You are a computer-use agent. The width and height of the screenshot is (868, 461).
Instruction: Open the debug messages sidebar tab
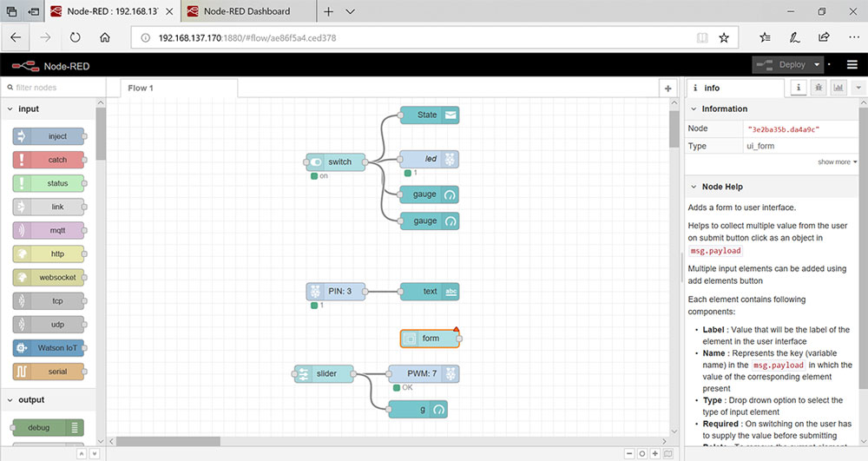click(x=819, y=88)
